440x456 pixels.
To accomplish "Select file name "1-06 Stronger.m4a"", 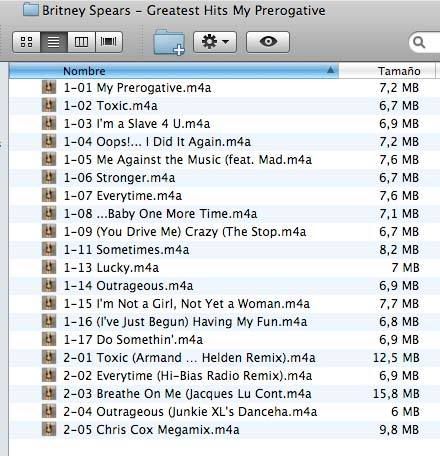I will [119, 178].
